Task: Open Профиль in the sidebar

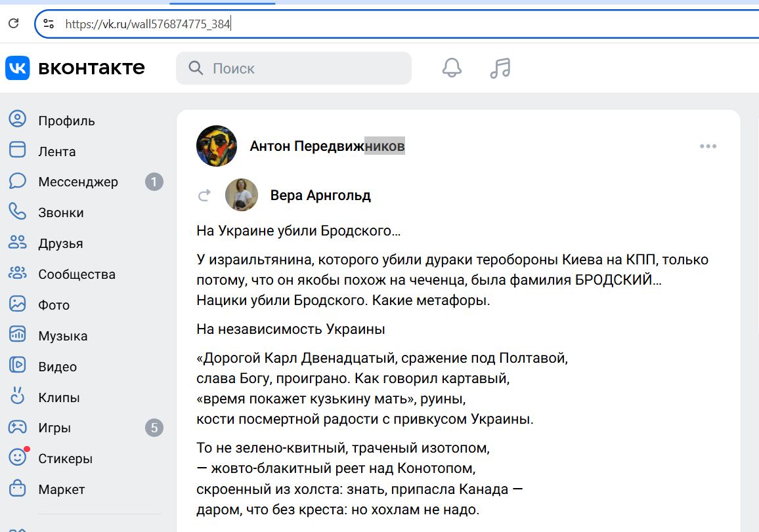Action: click(66, 121)
